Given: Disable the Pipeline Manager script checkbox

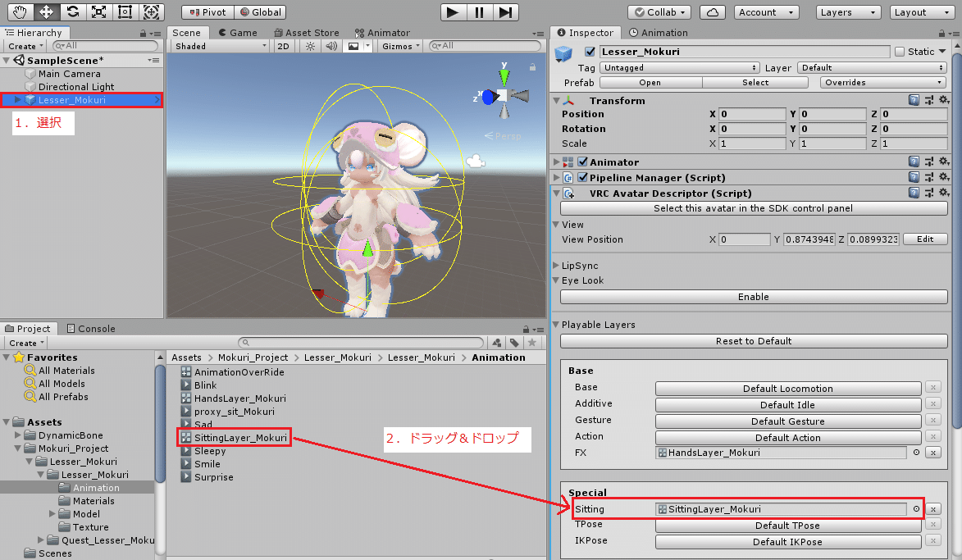Looking at the screenshot, I should point(583,177).
